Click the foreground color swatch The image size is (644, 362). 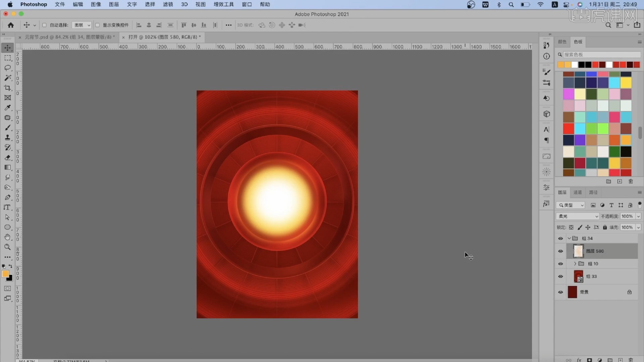(x=5, y=274)
